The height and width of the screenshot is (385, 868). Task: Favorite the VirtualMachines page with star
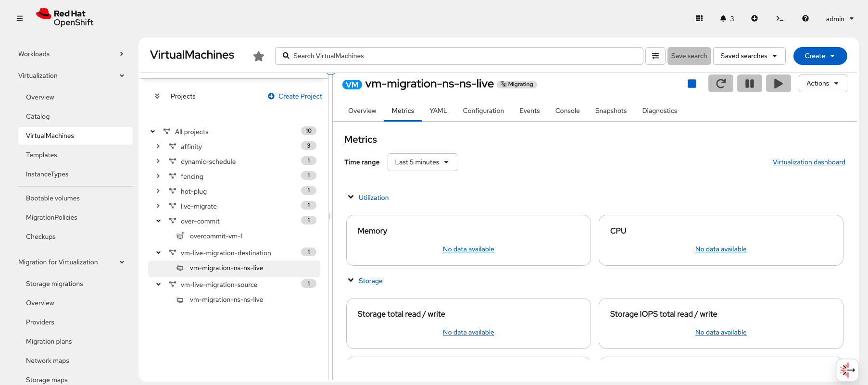click(x=259, y=56)
